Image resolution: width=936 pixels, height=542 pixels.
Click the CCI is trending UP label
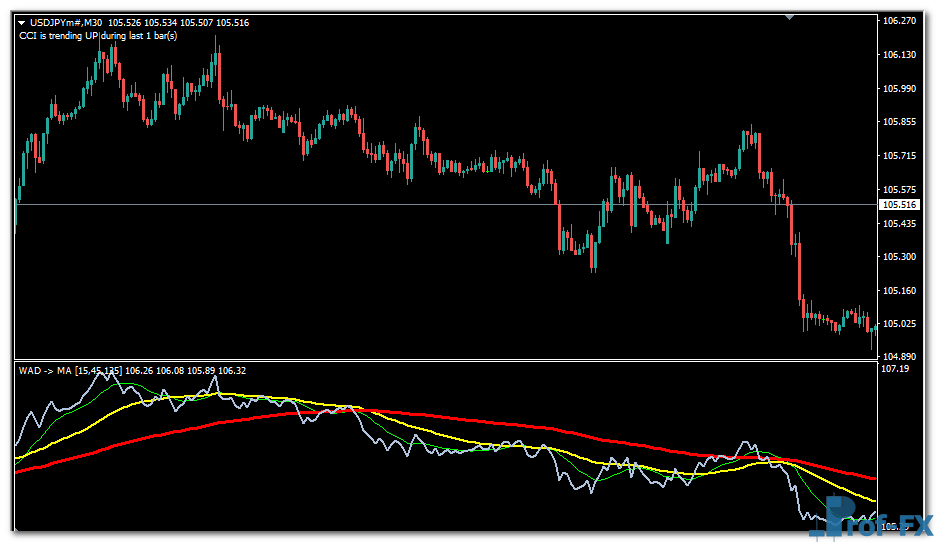[x=98, y=36]
